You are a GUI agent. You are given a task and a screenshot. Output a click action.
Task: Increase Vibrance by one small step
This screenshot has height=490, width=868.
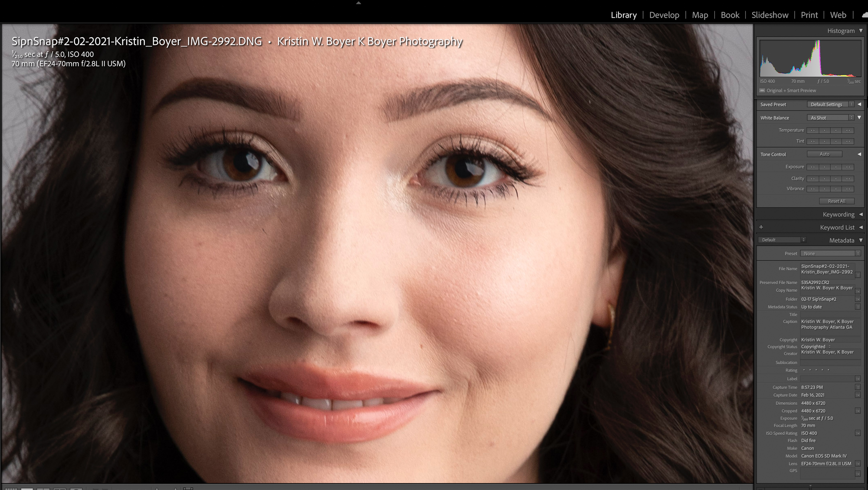coord(836,189)
